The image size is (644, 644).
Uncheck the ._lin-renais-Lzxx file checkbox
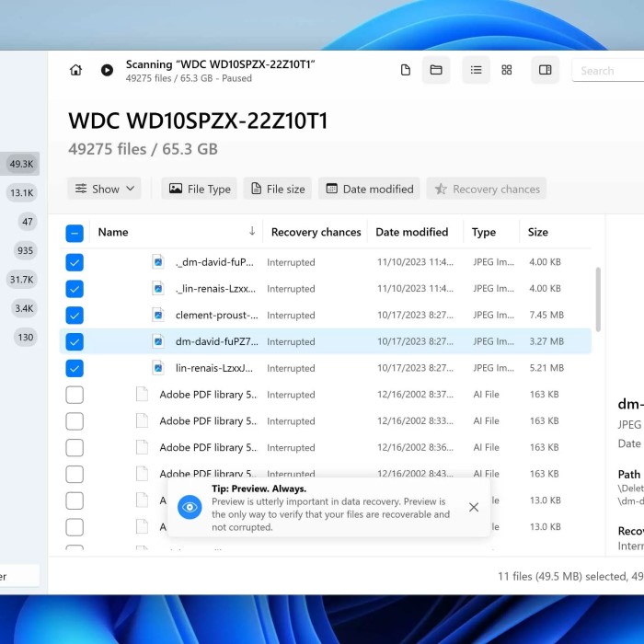pyautogui.click(x=75, y=289)
